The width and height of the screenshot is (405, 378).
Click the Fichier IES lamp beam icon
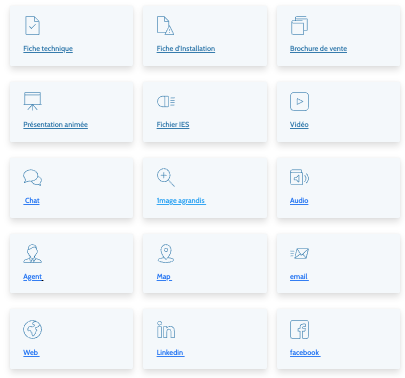click(166, 101)
